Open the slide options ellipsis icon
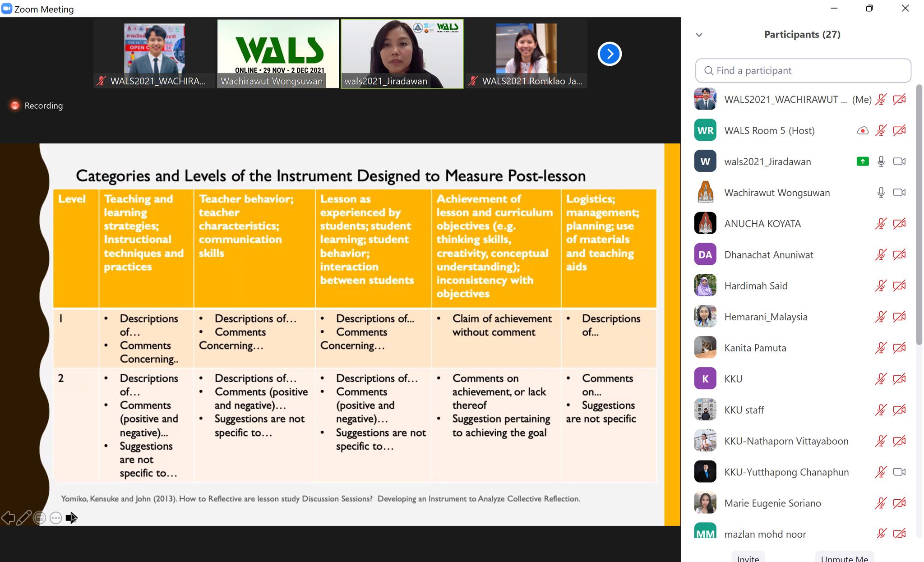Screen dimensions: 924x562 click(56, 518)
